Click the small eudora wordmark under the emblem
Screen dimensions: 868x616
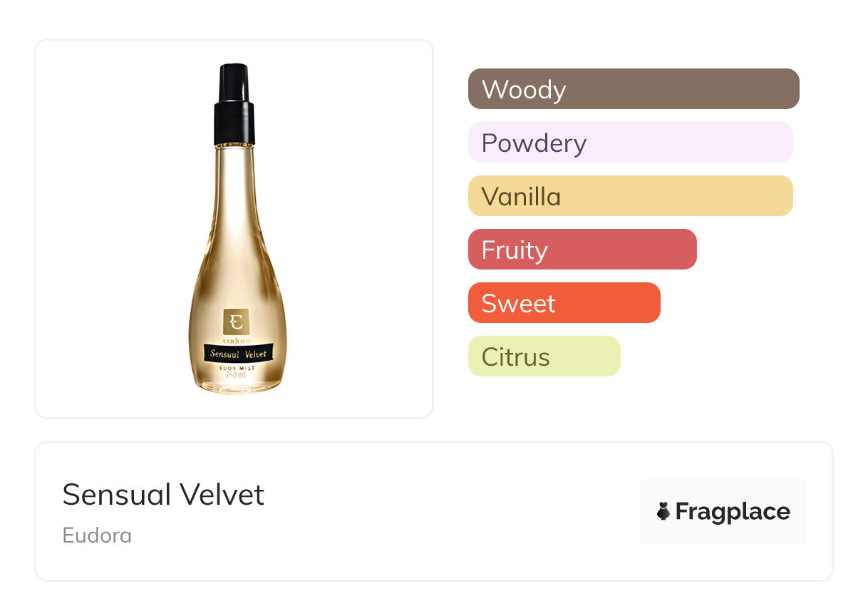point(236,340)
